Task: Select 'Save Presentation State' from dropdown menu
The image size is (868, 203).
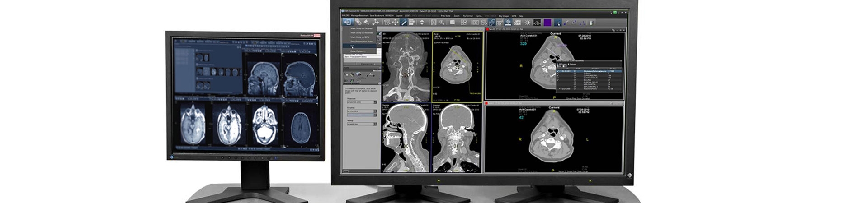Action: 362,42
